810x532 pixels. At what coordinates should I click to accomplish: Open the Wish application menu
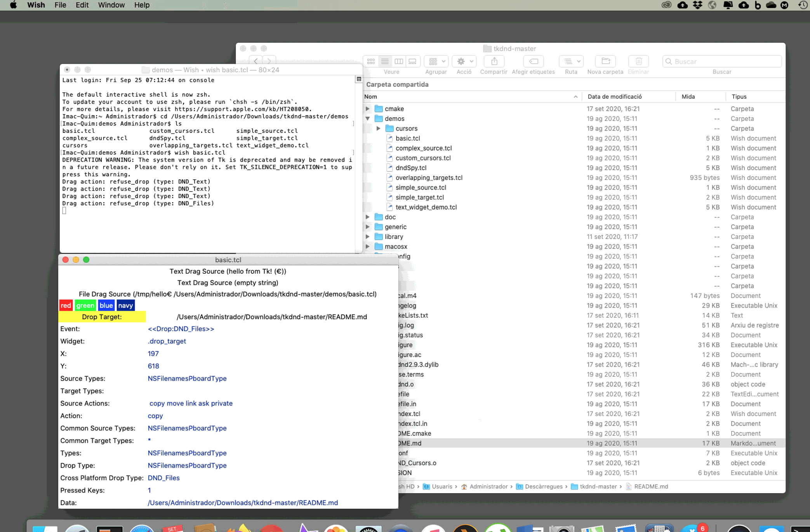[x=36, y=5]
